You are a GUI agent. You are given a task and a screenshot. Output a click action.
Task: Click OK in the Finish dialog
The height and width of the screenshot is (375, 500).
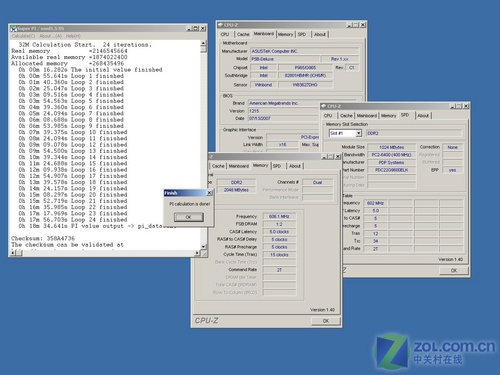click(188, 217)
